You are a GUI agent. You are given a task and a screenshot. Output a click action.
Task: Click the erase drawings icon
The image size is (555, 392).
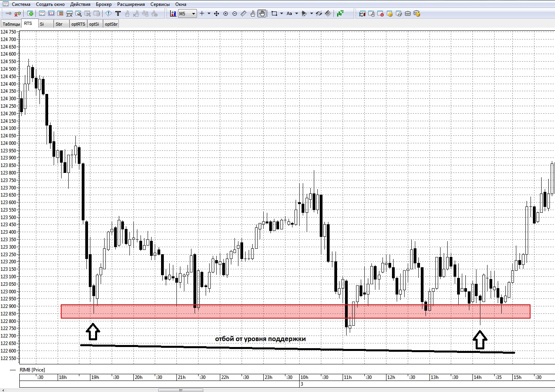coord(328,14)
